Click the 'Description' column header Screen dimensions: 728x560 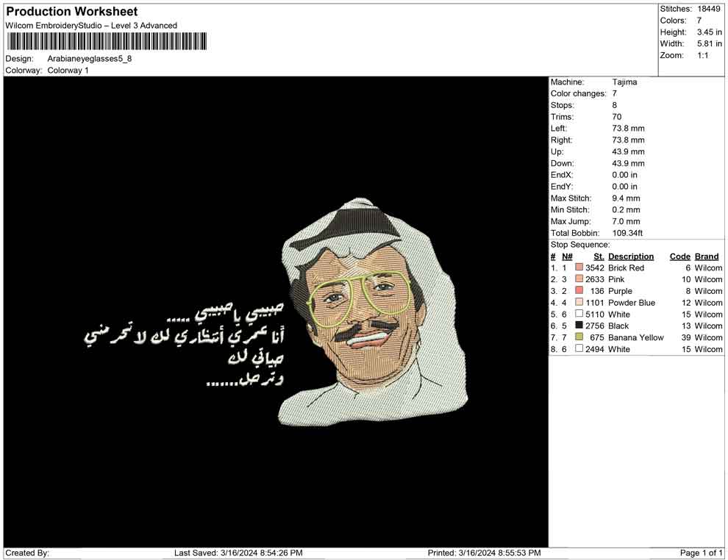coord(631,256)
